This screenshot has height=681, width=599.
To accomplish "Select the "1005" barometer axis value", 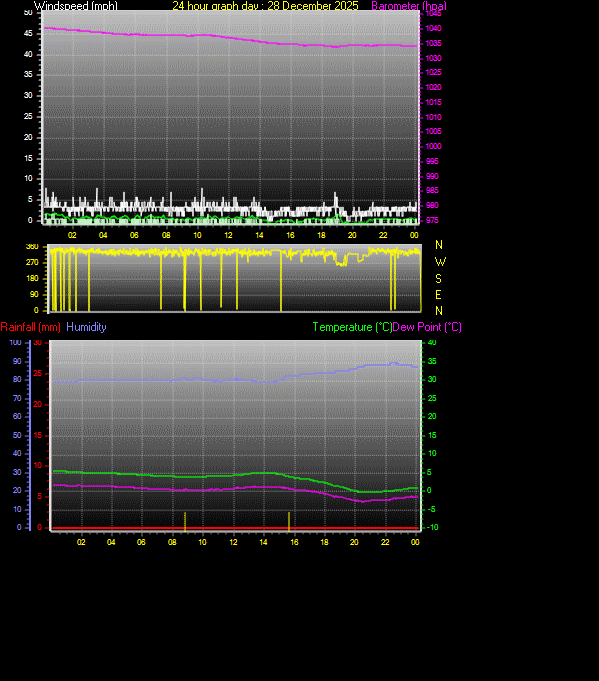I will point(433,131).
